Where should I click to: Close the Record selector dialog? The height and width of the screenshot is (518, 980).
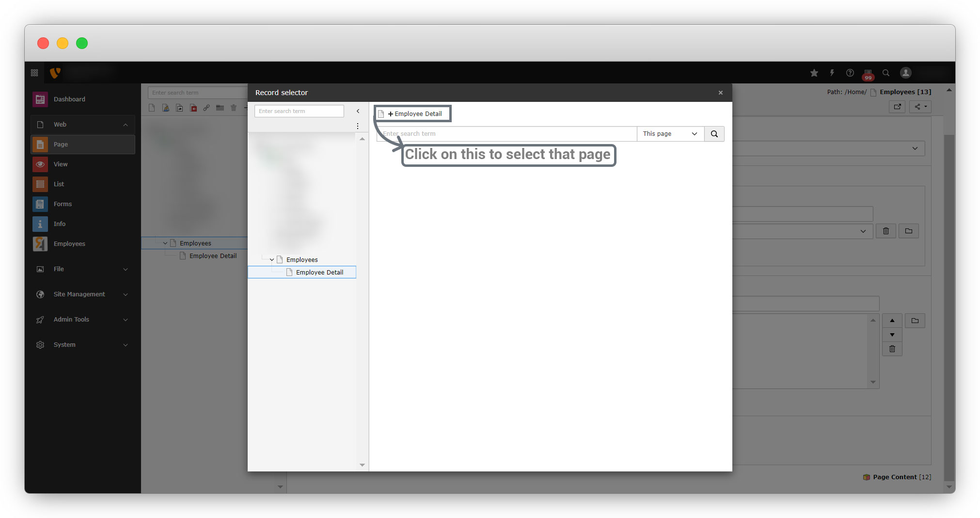pyautogui.click(x=720, y=93)
